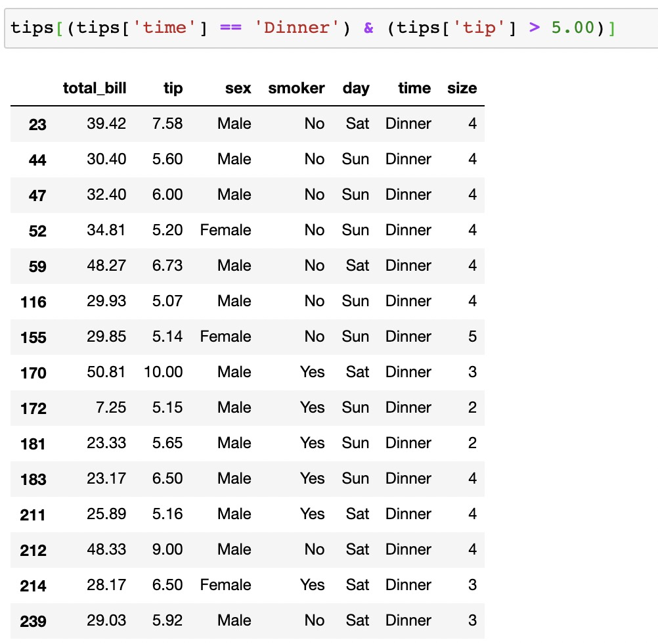Click total_bill value 50.81
658x644 pixels.
(x=106, y=371)
